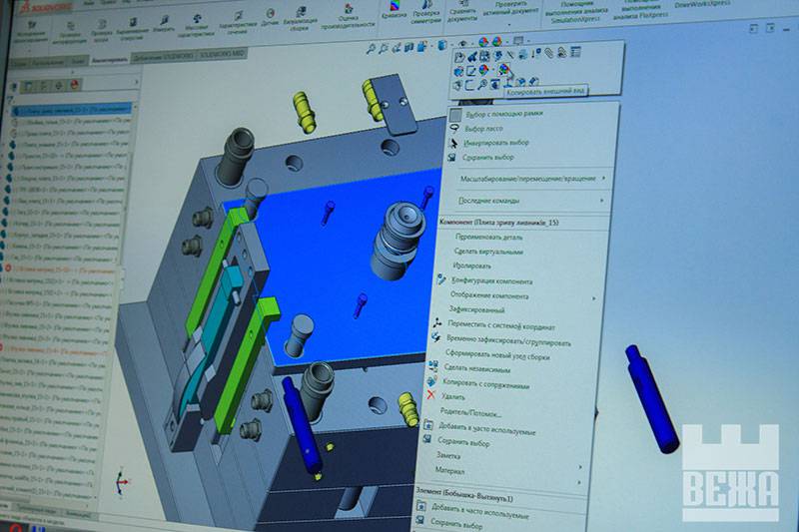Select Переименовать деталь (Rename Part) menu item
The height and width of the screenshot is (532, 799).
(x=488, y=238)
